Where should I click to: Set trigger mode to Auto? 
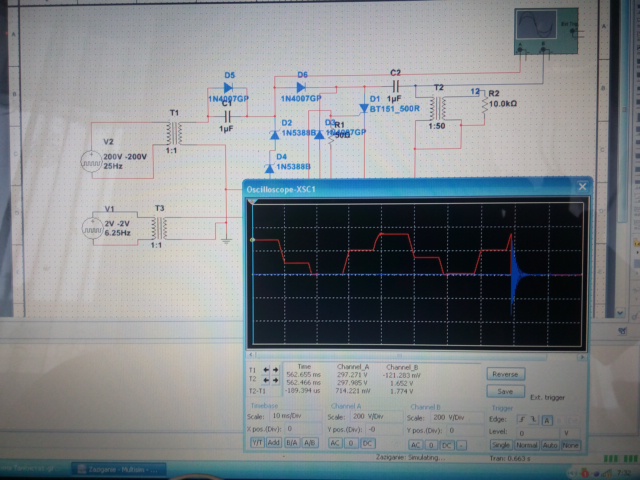[x=551, y=443]
